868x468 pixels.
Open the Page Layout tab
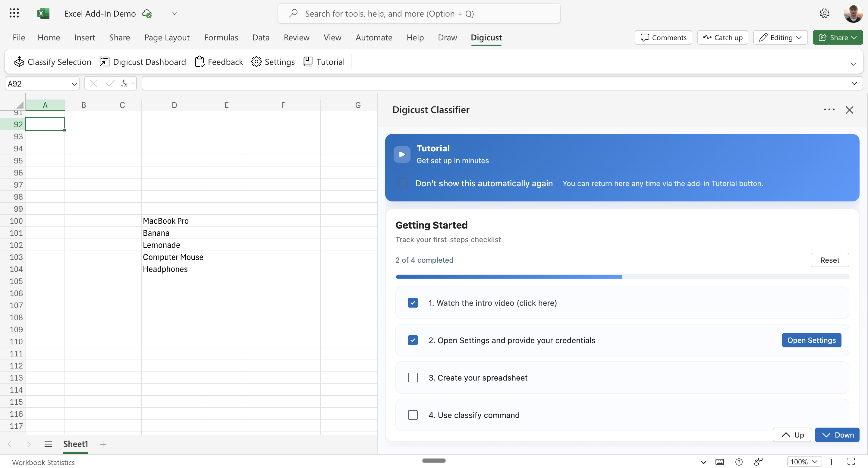pyautogui.click(x=167, y=37)
